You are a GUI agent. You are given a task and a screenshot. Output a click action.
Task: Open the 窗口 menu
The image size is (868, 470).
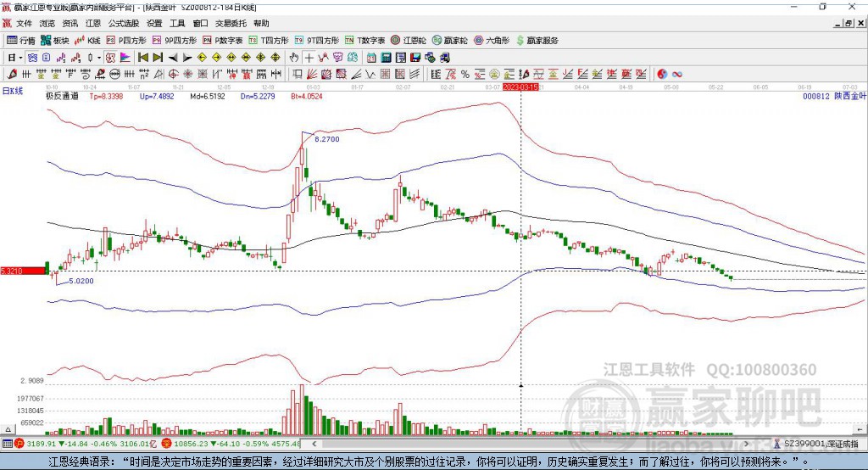point(200,23)
